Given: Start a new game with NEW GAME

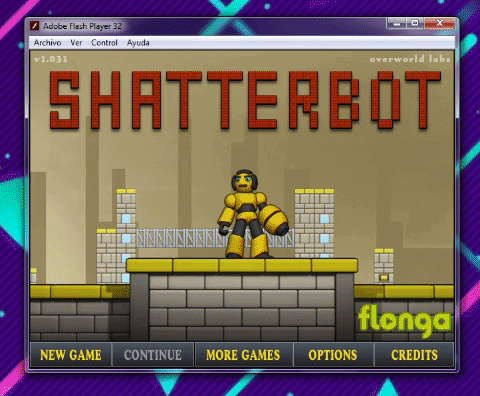Looking at the screenshot, I should point(71,355).
